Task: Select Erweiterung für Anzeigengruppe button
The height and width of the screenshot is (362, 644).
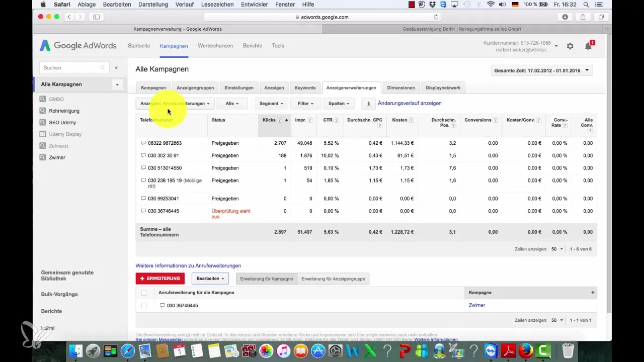Action: pyautogui.click(x=333, y=279)
